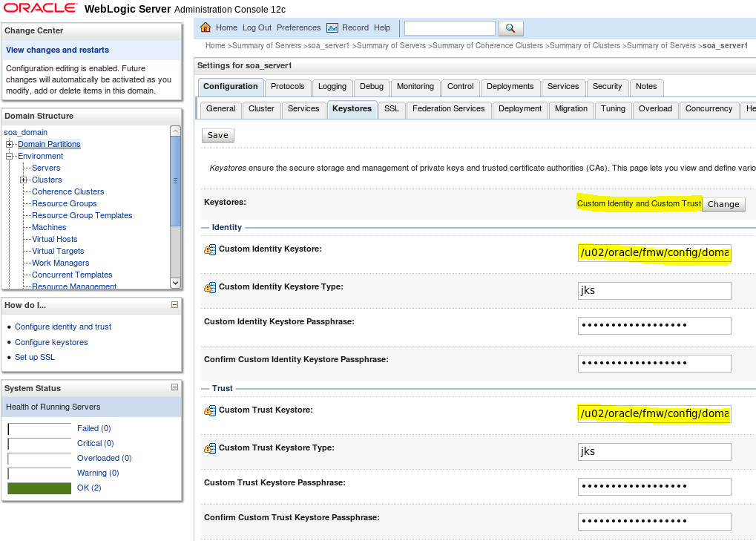Image resolution: width=756 pixels, height=541 pixels.
Task: Open Preferences from the toolbar
Action: (x=298, y=28)
